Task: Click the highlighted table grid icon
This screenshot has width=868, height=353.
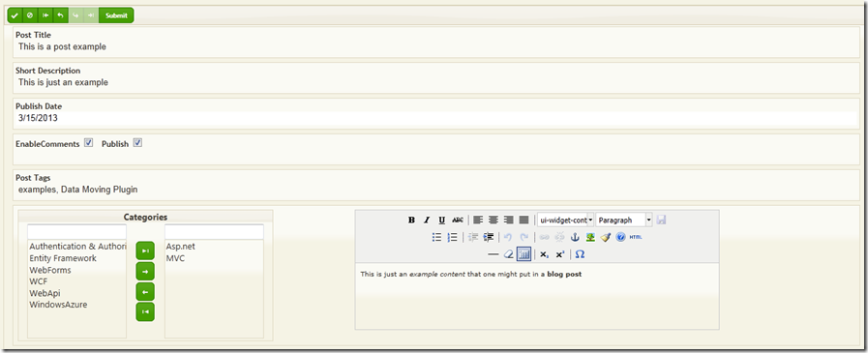Action: click(x=524, y=254)
